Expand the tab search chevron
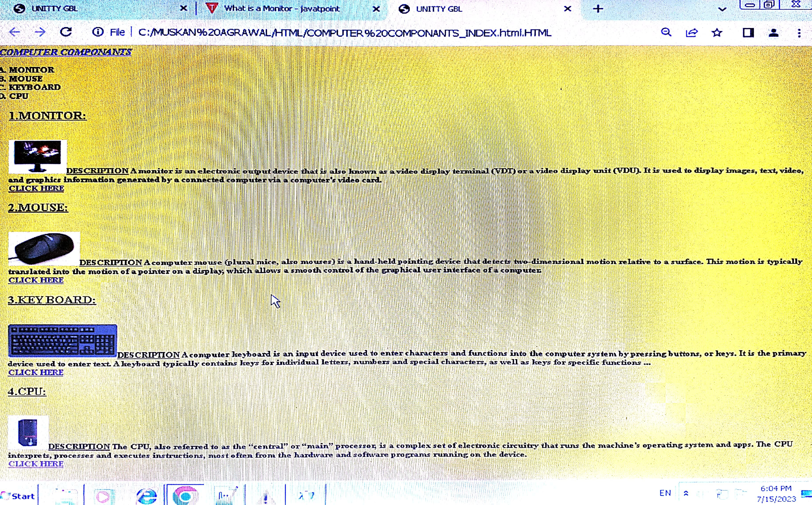The image size is (812, 505). (x=722, y=9)
